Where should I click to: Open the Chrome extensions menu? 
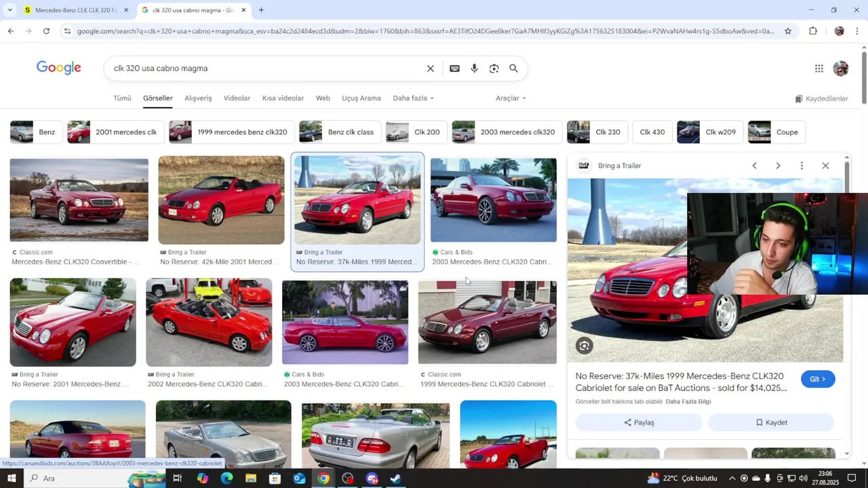coord(813,31)
